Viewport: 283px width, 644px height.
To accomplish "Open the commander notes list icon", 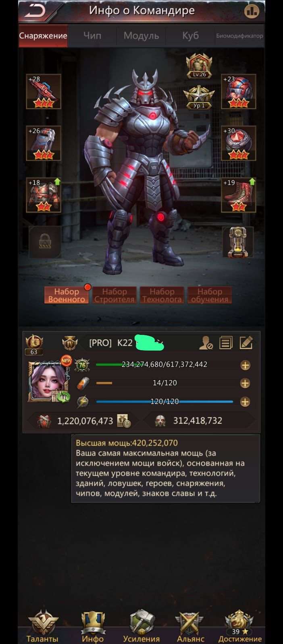I will coord(226,343).
